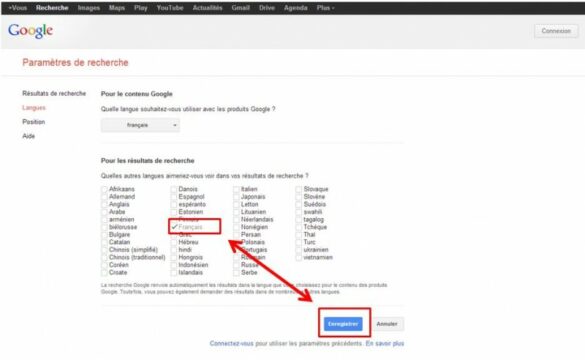This screenshot has height=360, width=585.
Task: Check the Néerlandais checkbox
Action: click(x=236, y=220)
